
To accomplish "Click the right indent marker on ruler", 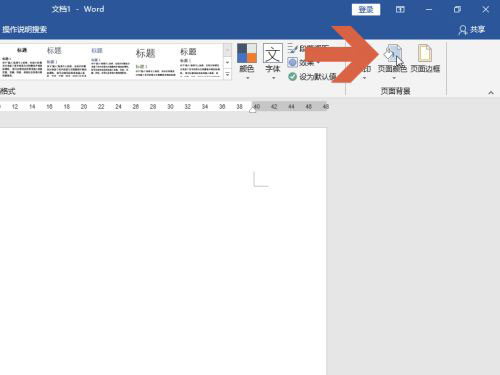I will [253, 110].
